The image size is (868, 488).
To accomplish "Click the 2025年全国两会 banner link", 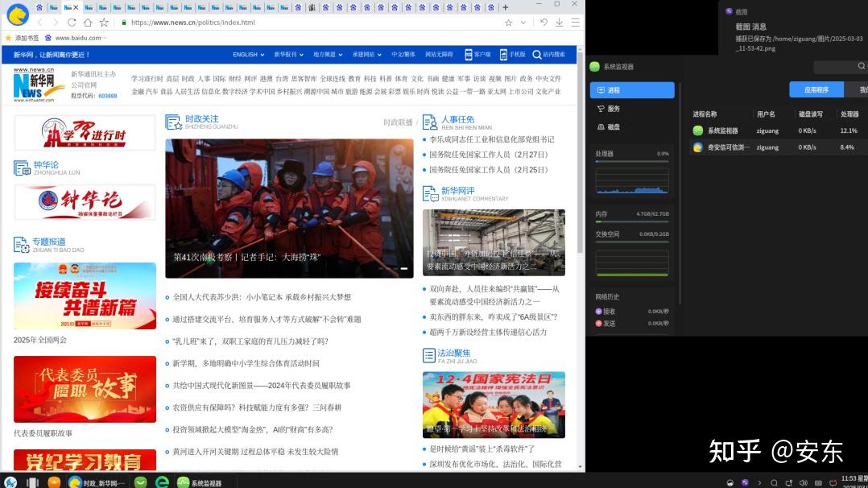I will pos(85,296).
